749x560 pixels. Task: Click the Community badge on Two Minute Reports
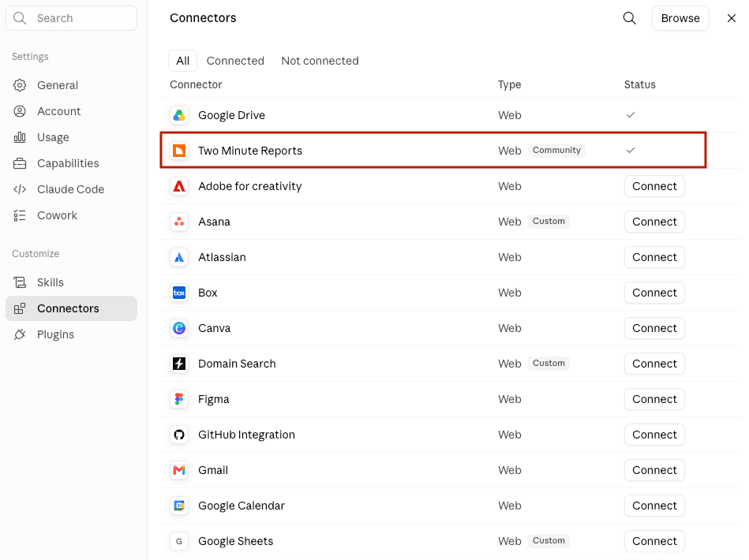click(x=556, y=151)
